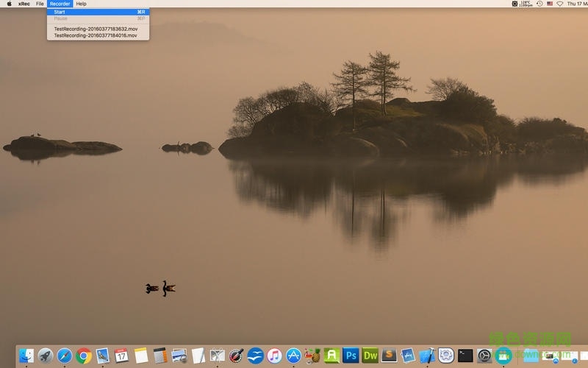Open the Calculator app in dock
588x368 pixels.
coord(160,355)
